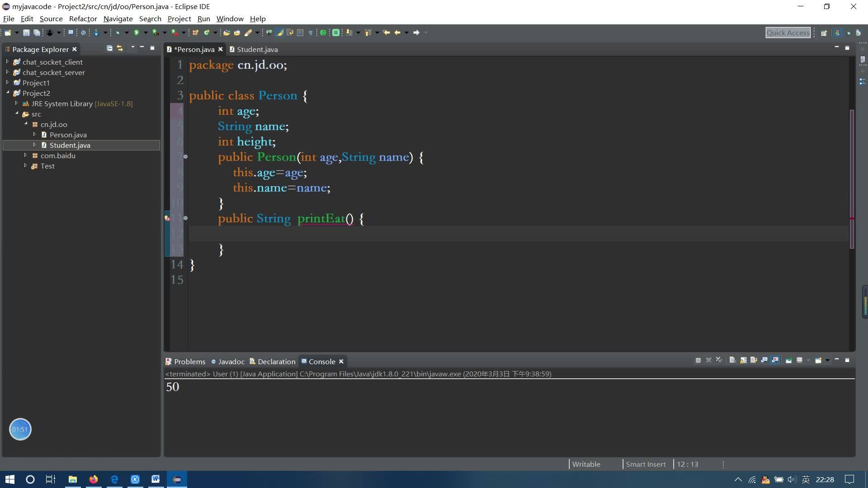
Task: Toggle Mark Occurrences in toolbar
Action: tap(279, 33)
